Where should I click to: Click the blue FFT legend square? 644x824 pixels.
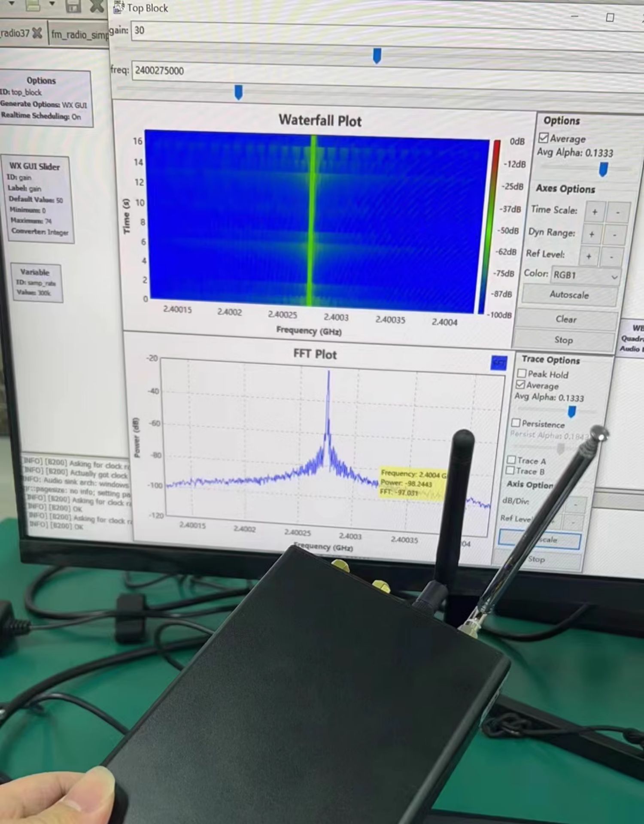[x=498, y=364]
